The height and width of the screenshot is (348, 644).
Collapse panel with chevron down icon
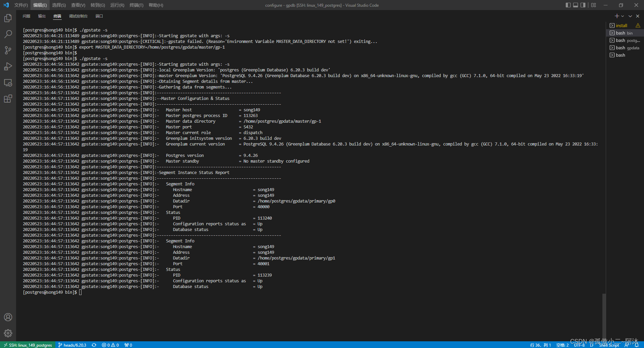point(630,16)
